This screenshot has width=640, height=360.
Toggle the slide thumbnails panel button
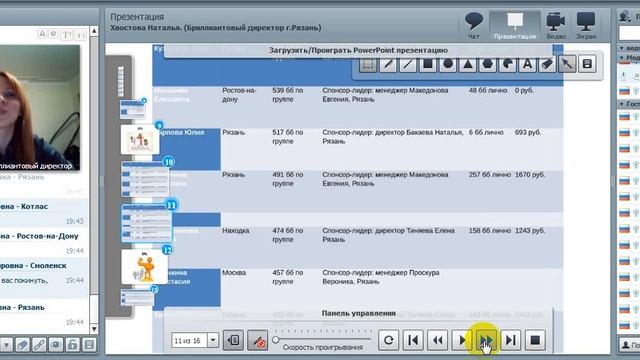pos(233,340)
